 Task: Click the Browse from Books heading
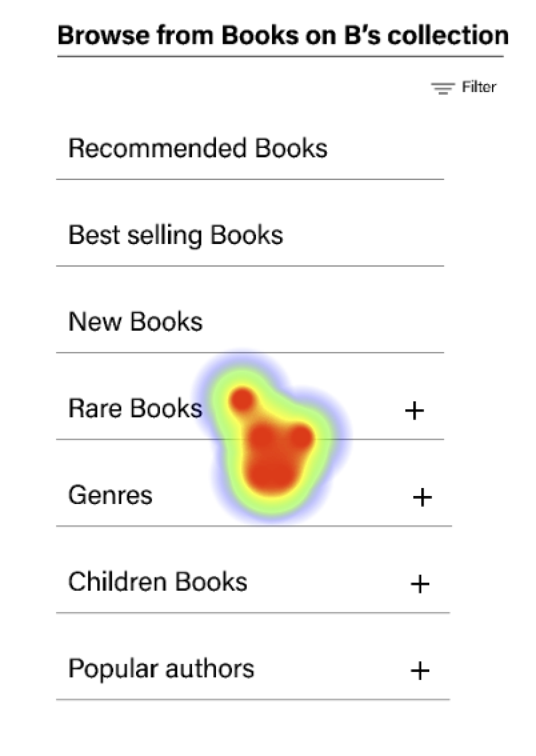[283, 35]
